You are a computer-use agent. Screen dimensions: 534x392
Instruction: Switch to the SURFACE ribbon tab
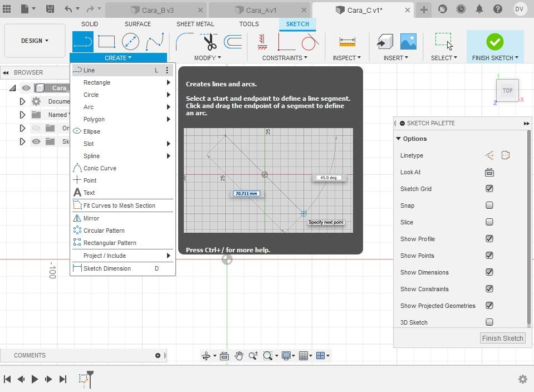(x=138, y=24)
